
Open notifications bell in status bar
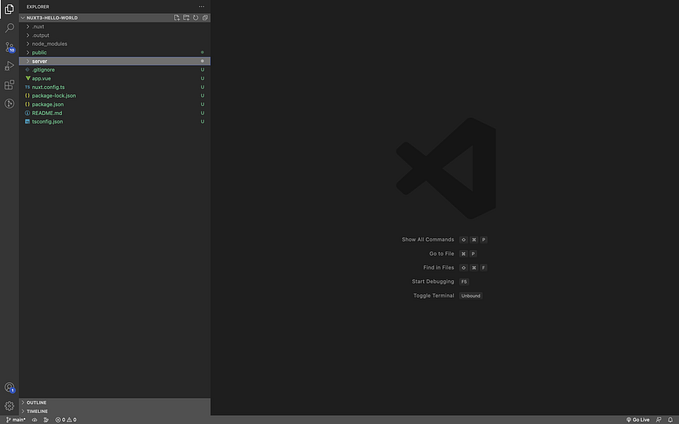click(x=670, y=420)
